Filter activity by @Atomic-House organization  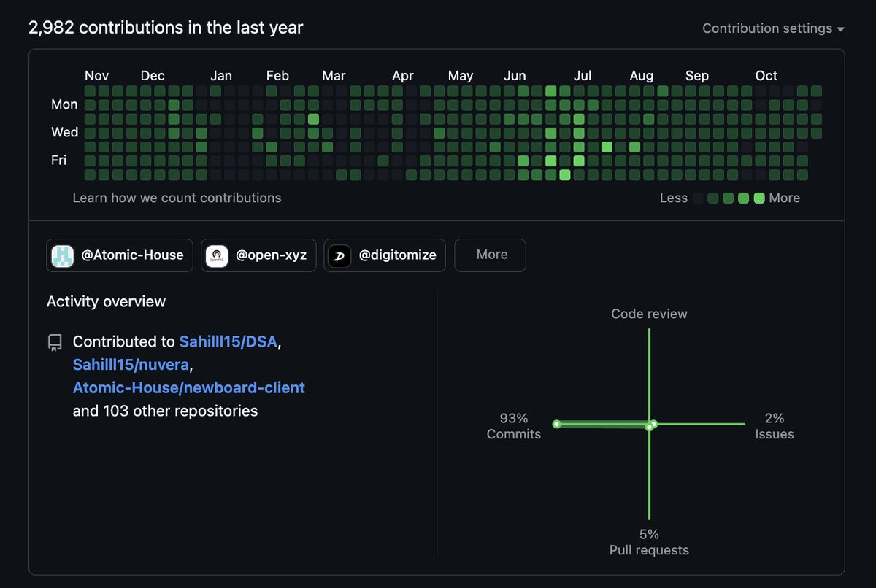pos(120,255)
